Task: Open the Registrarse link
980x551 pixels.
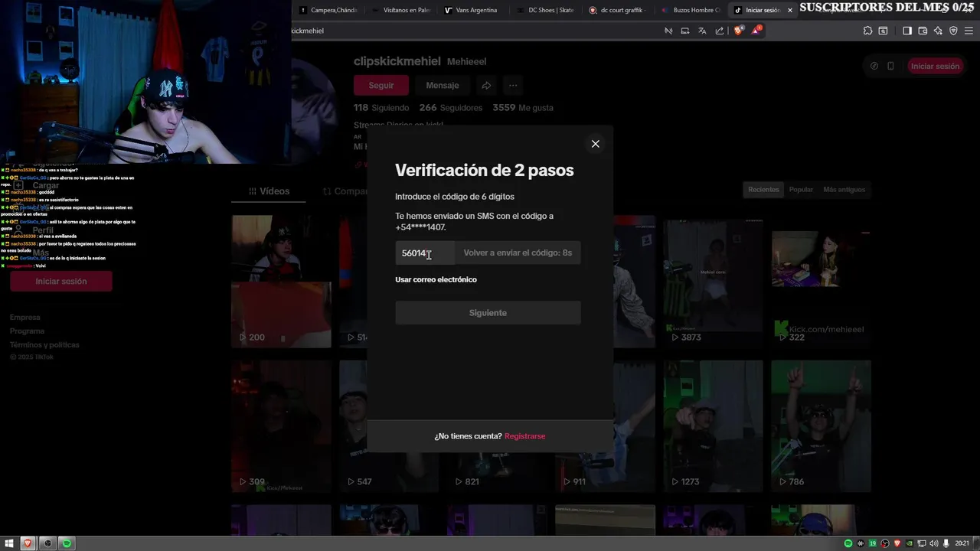Action: pyautogui.click(x=524, y=436)
